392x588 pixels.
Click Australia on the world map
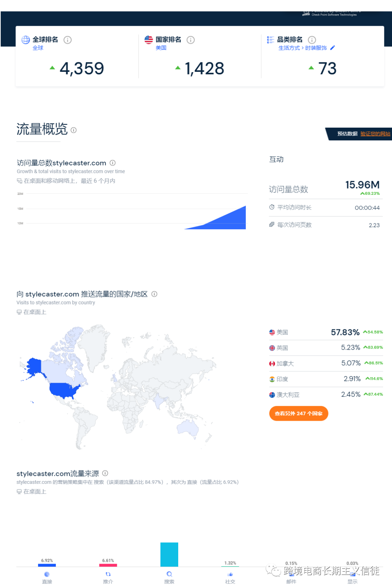(x=188, y=428)
